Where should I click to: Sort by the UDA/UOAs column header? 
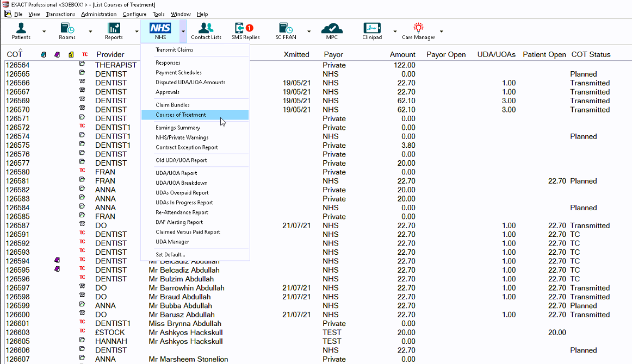pos(496,54)
